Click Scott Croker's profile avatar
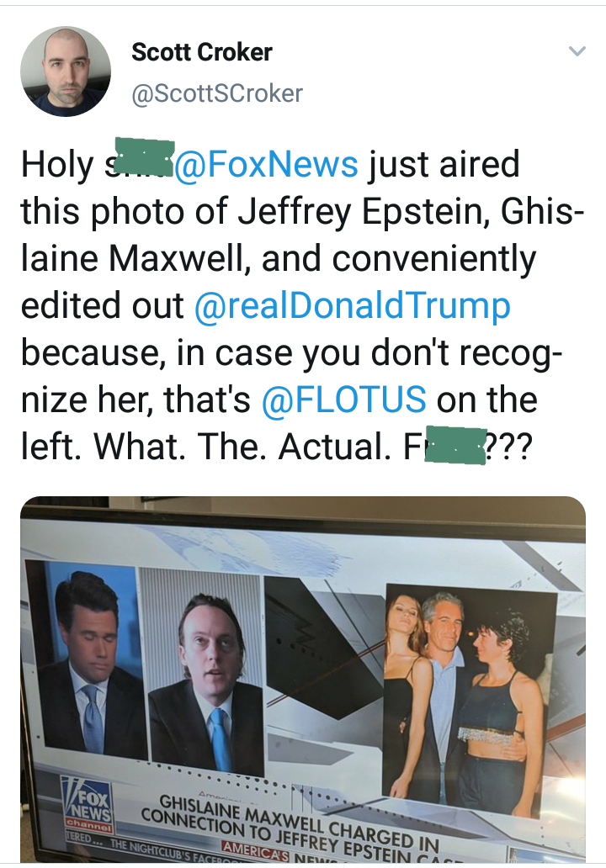 click(66, 71)
